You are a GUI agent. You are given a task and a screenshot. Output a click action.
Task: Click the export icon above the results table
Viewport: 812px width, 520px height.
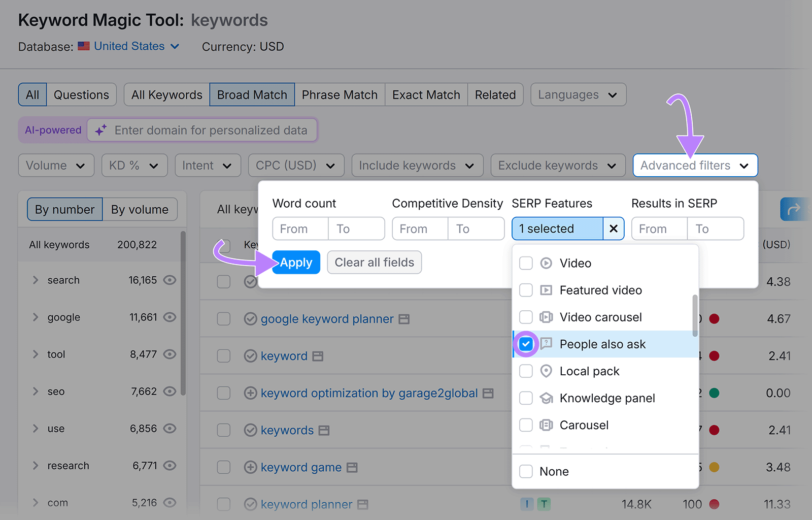click(794, 209)
